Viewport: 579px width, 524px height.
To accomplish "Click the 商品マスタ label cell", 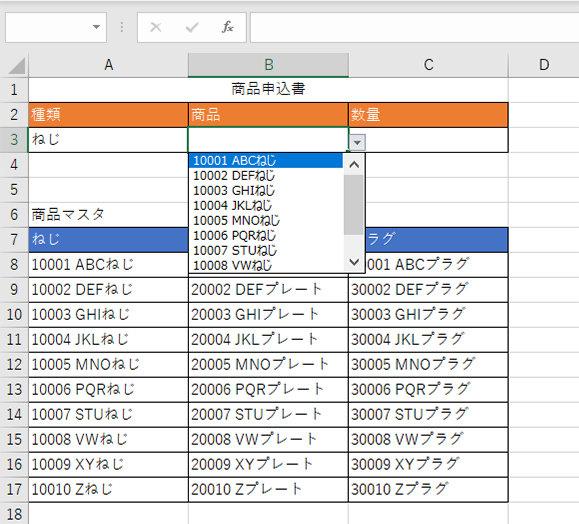I will pyautogui.click(x=108, y=215).
